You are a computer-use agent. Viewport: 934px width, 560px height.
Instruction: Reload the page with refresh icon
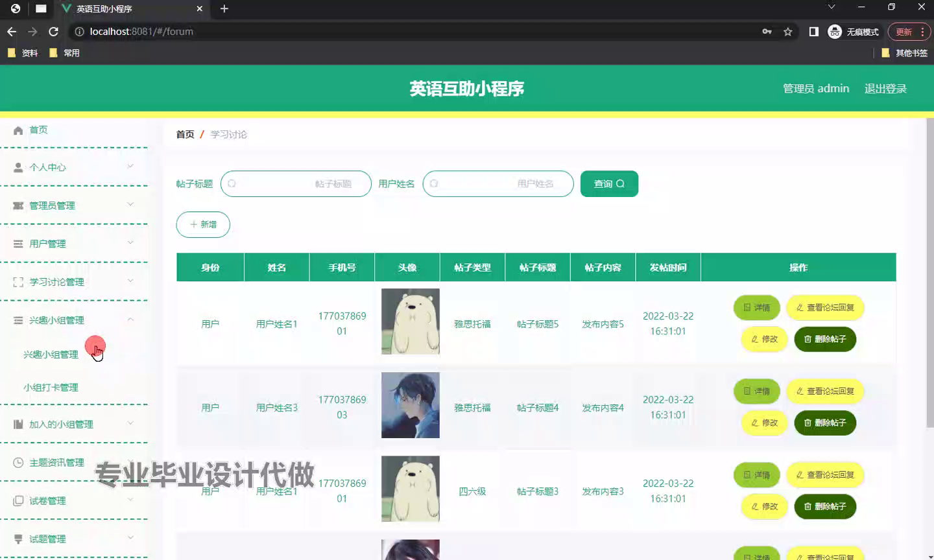coord(53,31)
